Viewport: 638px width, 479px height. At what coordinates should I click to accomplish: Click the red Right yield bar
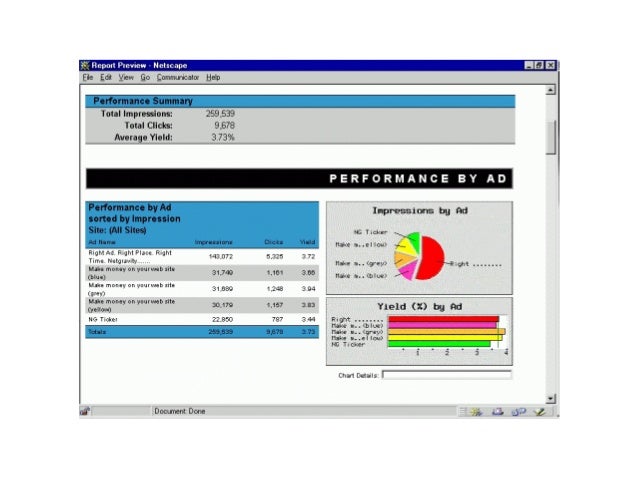coord(444,319)
